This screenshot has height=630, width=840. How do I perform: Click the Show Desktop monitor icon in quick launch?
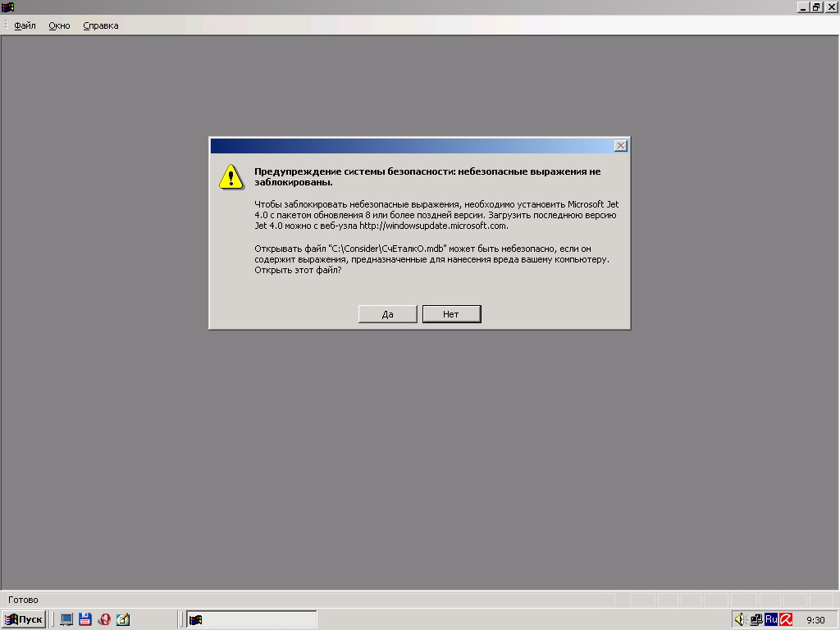coord(66,619)
